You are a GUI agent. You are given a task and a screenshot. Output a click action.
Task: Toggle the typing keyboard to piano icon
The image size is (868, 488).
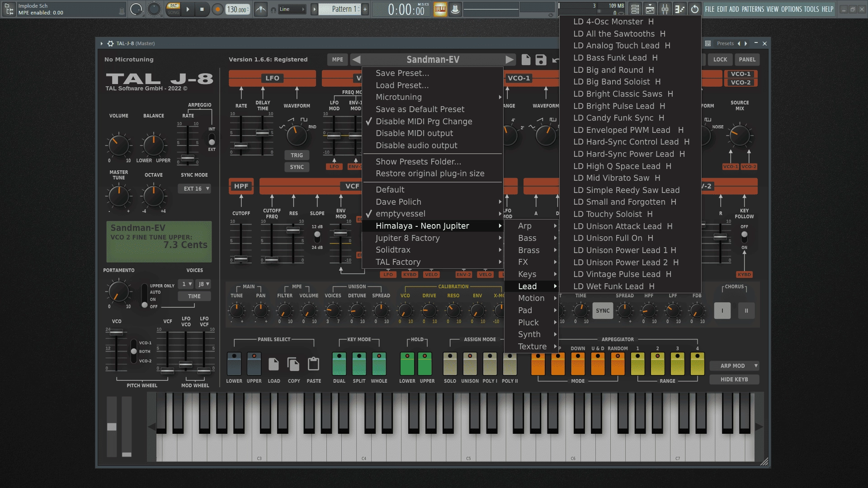[440, 9]
